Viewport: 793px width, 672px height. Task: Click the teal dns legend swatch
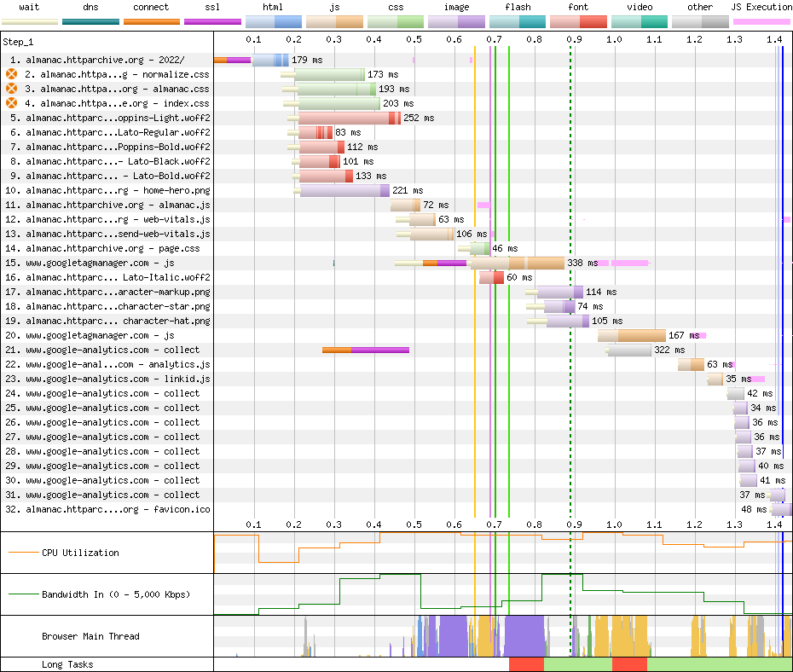point(90,20)
